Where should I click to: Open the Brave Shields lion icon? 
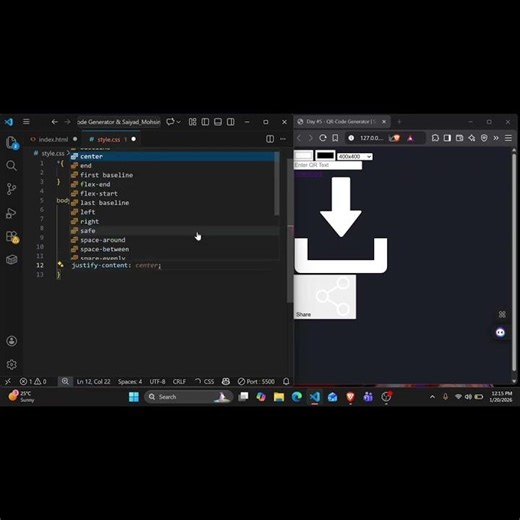tap(395, 138)
